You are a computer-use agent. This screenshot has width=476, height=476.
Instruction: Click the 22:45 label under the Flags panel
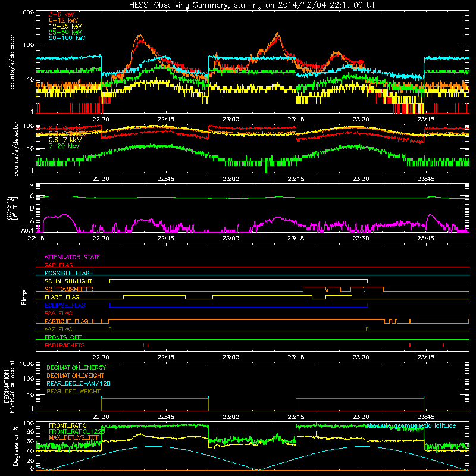tap(166, 358)
